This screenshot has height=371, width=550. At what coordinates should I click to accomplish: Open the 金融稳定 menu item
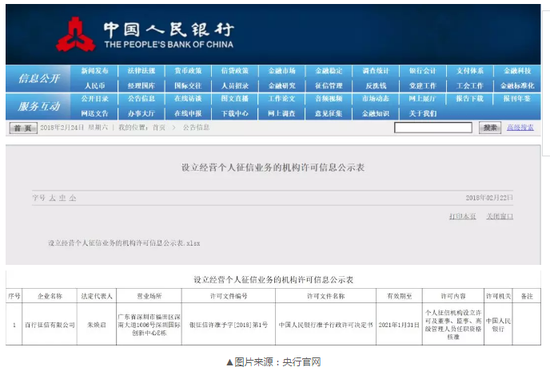(x=329, y=71)
